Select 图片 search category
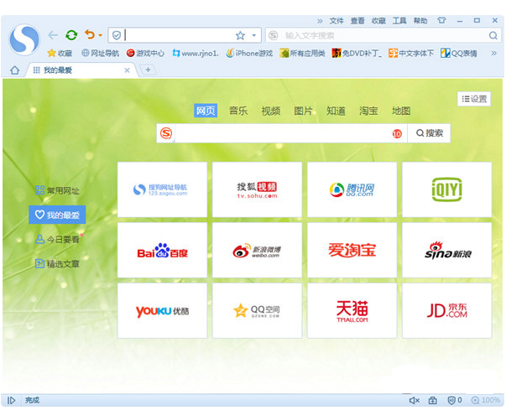Viewport: 506px width, 420px height. pyautogui.click(x=303, y=111)
